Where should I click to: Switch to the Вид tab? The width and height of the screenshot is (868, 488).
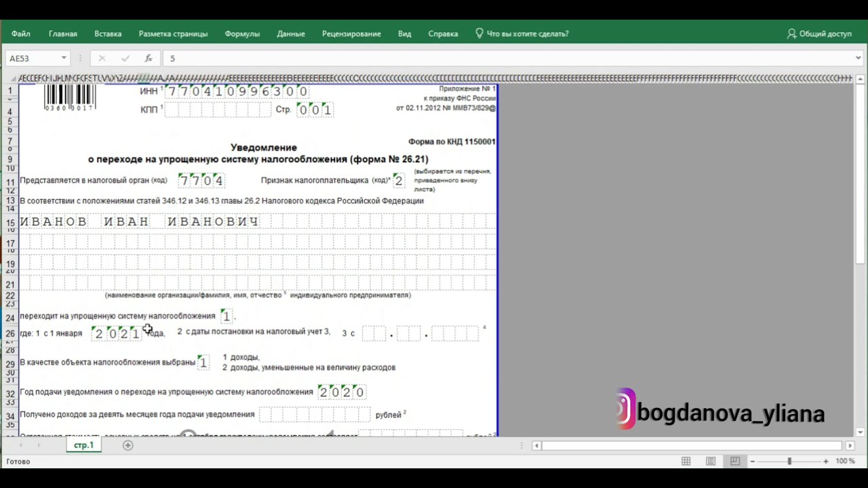(x=404, y=33)
